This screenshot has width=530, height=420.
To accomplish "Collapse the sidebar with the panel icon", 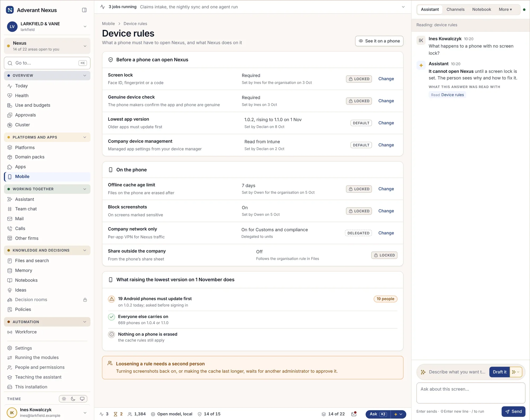I will pyautogui.click(x=84, y=10).
